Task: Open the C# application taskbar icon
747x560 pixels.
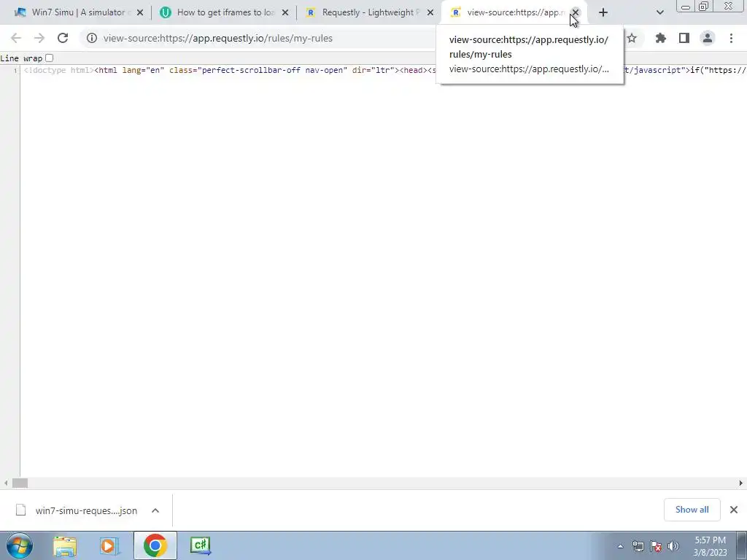Action: coord(200,545)
